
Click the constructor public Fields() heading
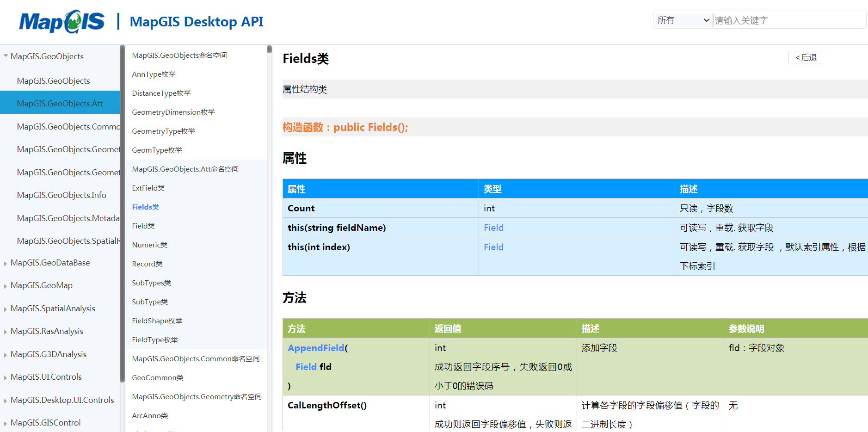(345, 127)
